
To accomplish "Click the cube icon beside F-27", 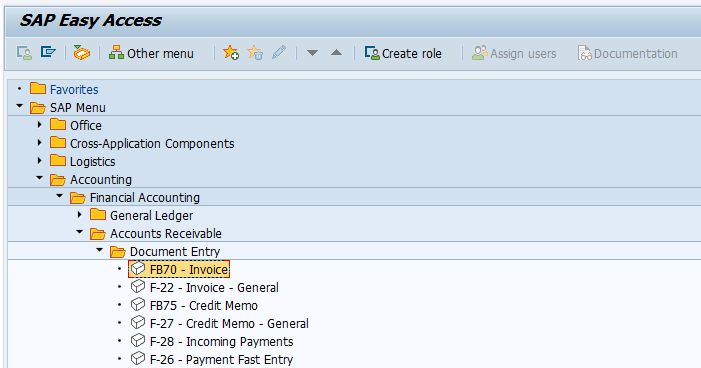I will pyautogui.click(x=138, y=322).
